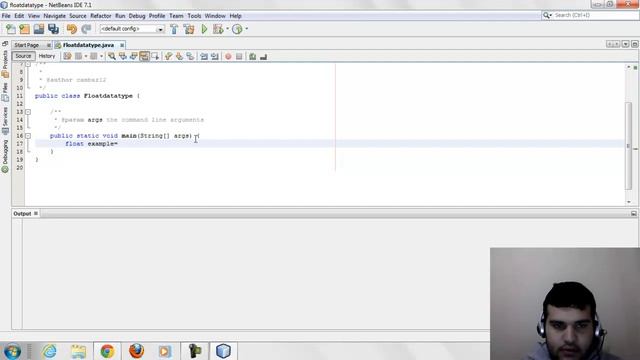Click the vertical editor scrollbar thumb
Screen dimensions: 640x360
(x=629, y=145)
